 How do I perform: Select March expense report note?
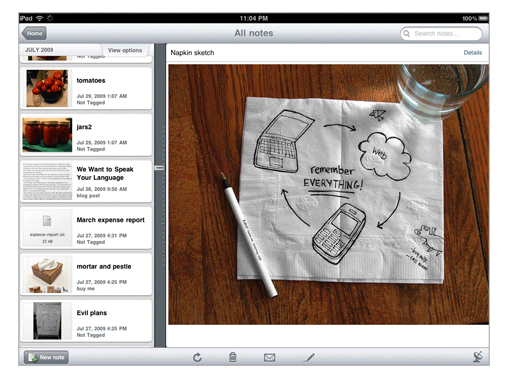[x=86, y=228]
